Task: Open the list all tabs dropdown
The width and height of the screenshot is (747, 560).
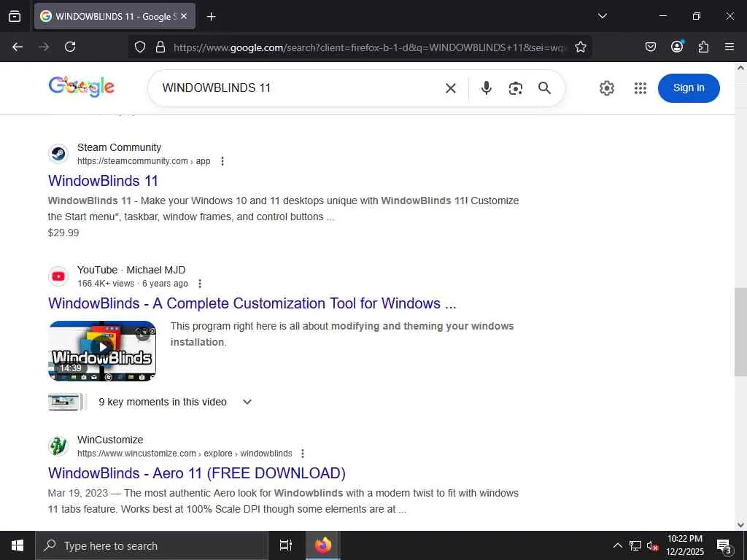Action: click(x=602, y=16)
